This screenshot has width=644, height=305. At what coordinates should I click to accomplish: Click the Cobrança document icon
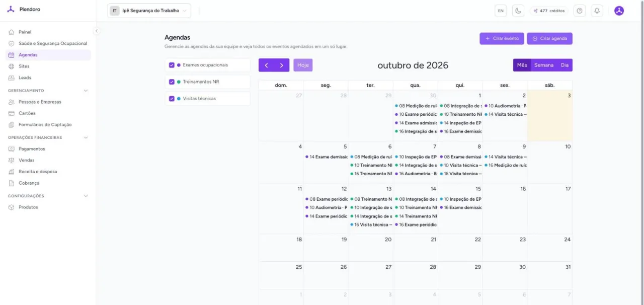click(x=12, y=183)
